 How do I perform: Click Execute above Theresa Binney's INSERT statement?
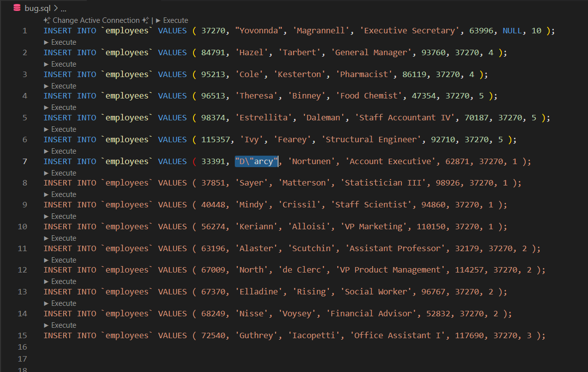click(x=63, y=86)
